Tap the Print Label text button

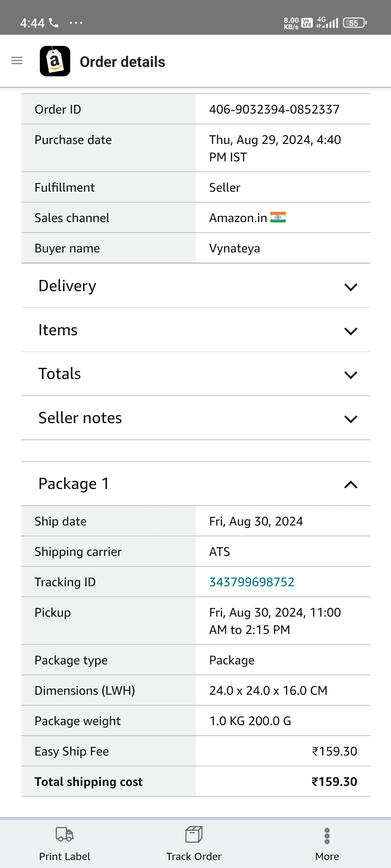64,856
